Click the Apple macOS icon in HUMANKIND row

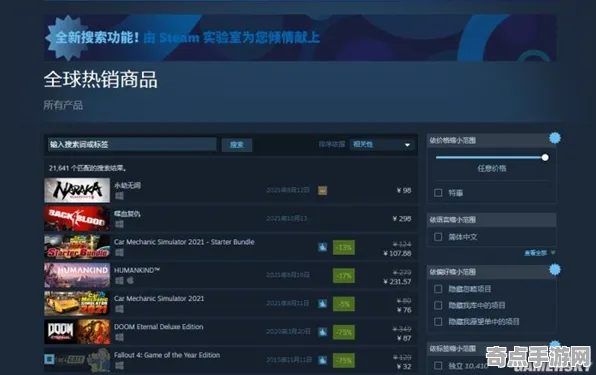tap(130, 280)
